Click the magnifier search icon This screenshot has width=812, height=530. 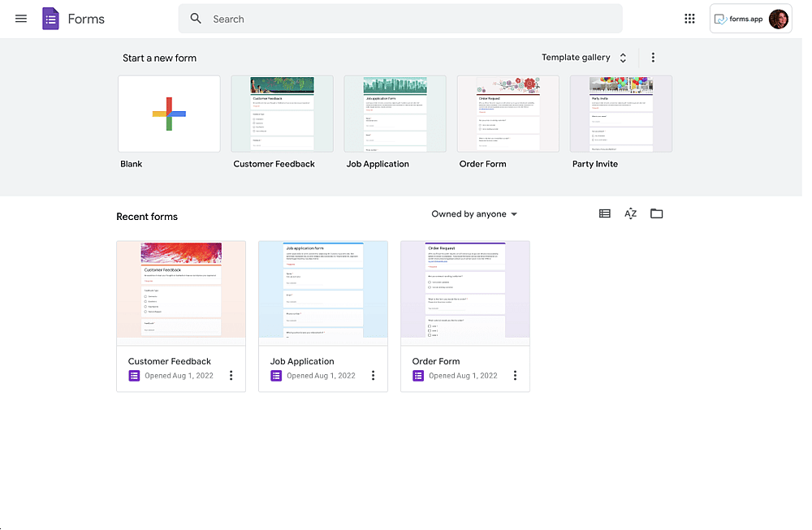pos(195,19)
